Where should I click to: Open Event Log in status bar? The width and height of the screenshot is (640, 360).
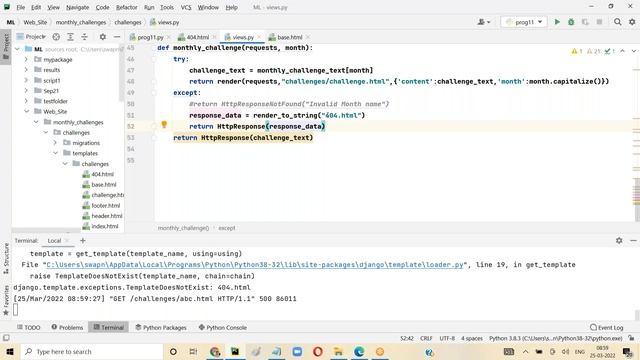pos(607,327)
